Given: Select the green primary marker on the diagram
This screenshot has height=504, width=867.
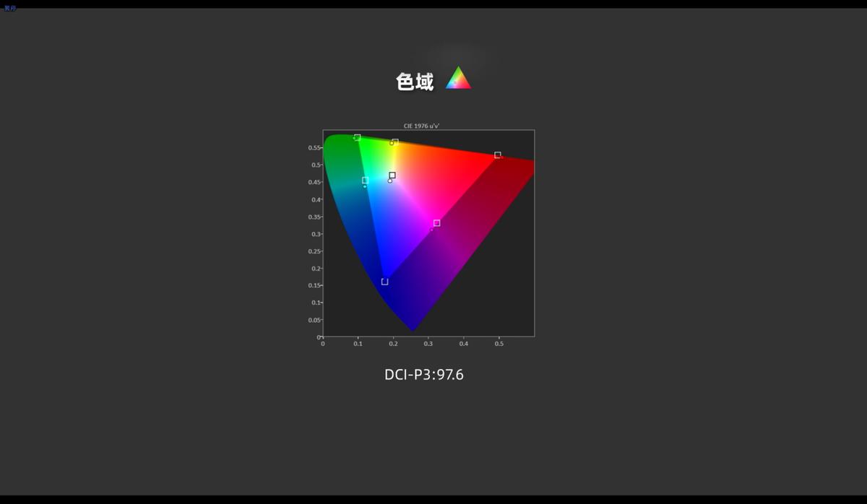Looking at the screenshot, I should (x=357, y=136).
